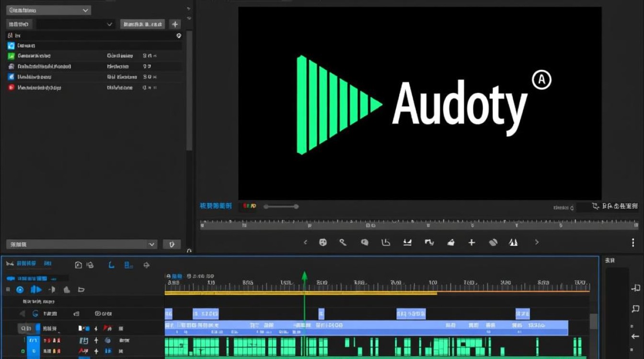This screenshot has height=359, width=644.
Task: Toggle the small square checkbox in timeline controls
Action: 8,290
